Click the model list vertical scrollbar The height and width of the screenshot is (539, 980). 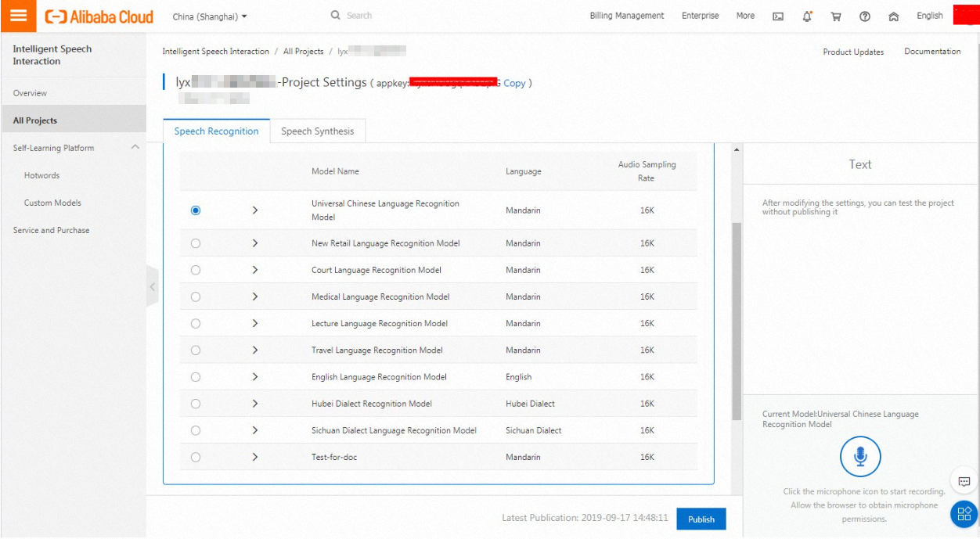(x=736, y=321)
